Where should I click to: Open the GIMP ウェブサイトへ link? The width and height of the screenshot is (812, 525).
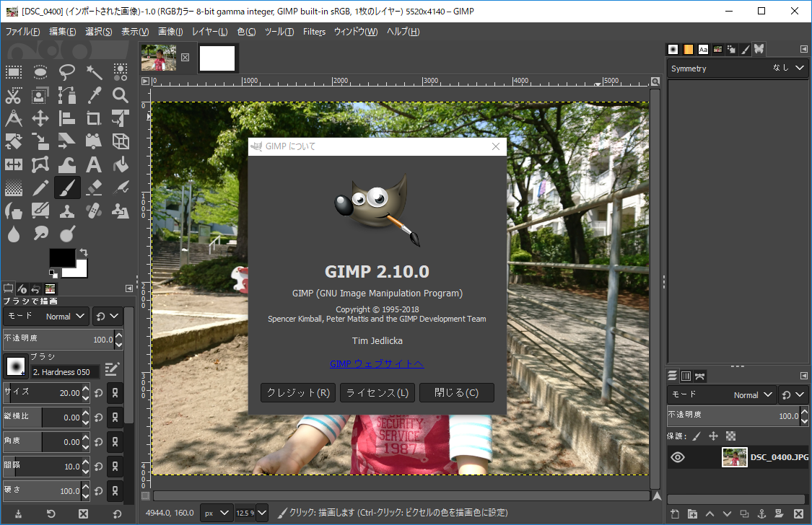(377, 363)
